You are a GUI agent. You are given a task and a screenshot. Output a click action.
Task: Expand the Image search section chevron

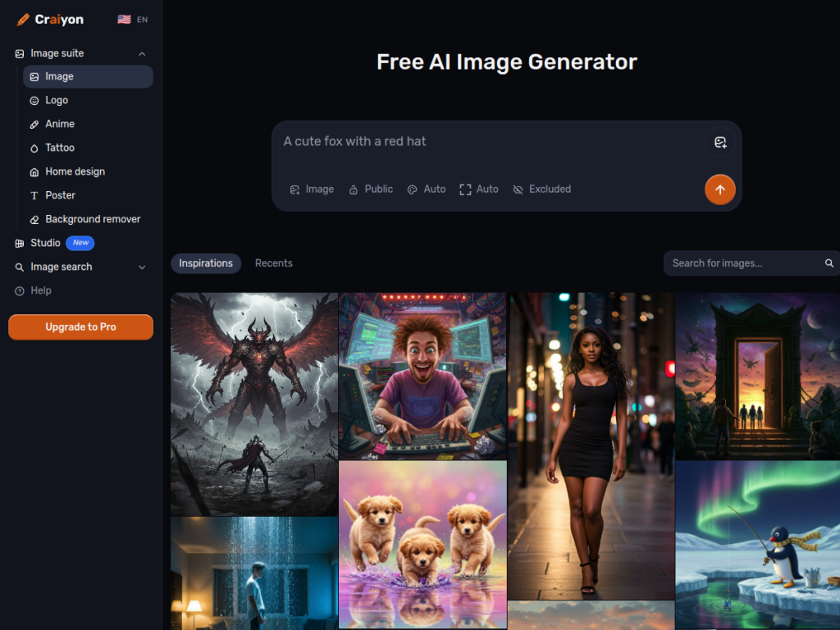coord(142,267)
